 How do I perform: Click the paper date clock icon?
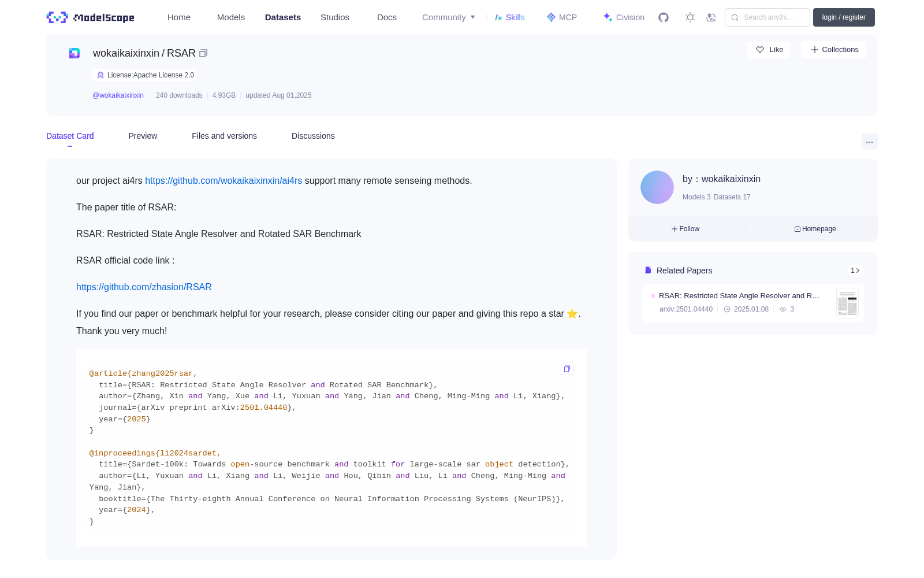(727, 309)
